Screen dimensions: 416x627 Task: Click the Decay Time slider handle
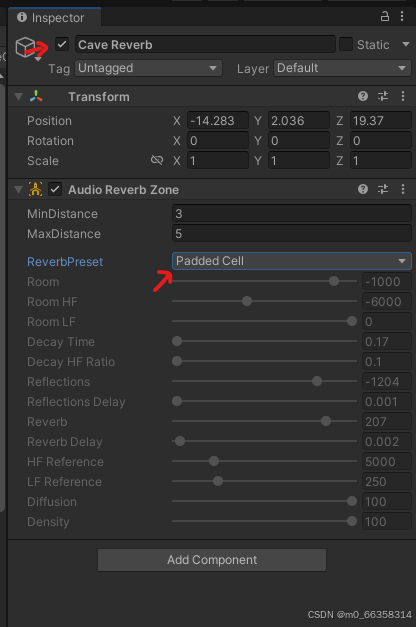pyautogui.click(x=177, y=341)
